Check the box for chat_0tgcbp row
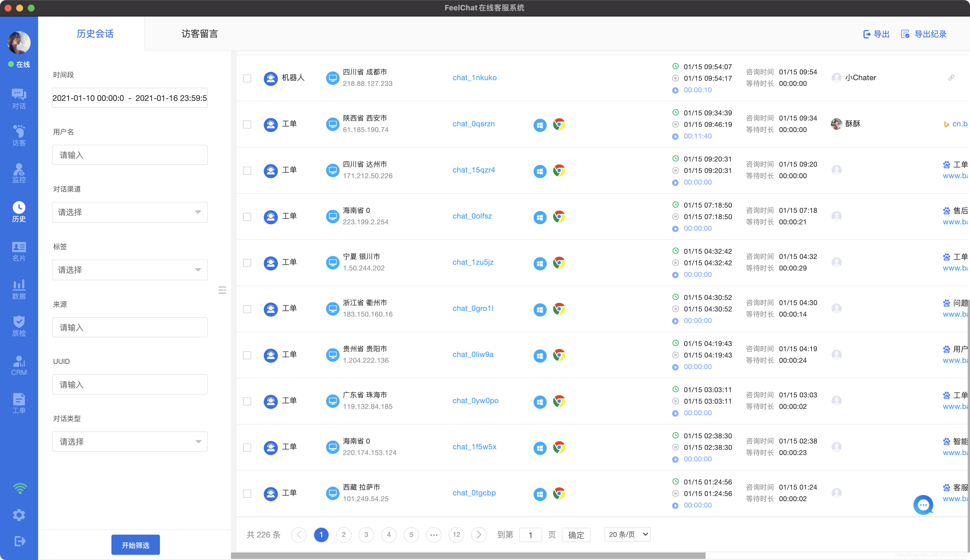 tap(247, 493)
